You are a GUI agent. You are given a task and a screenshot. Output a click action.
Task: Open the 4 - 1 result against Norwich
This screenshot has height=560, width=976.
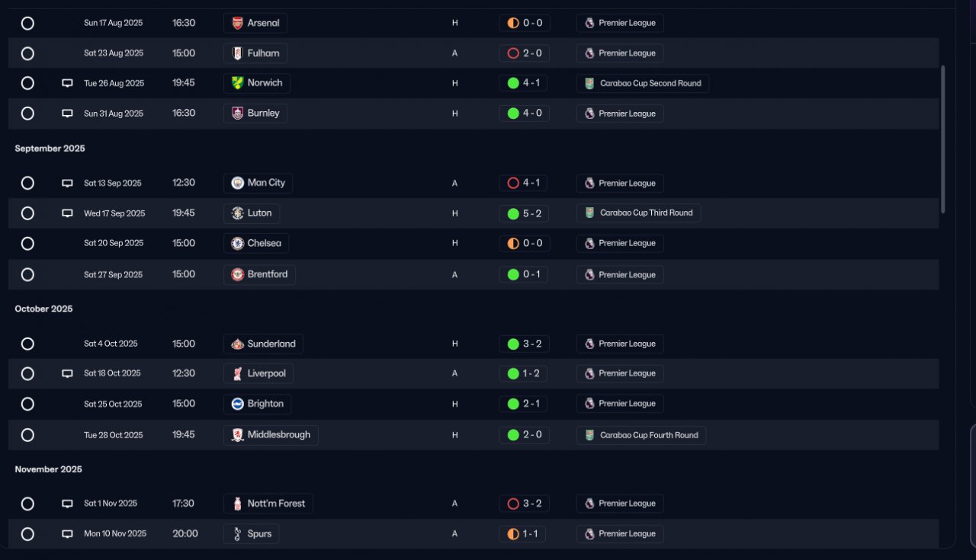pos(524,83)
